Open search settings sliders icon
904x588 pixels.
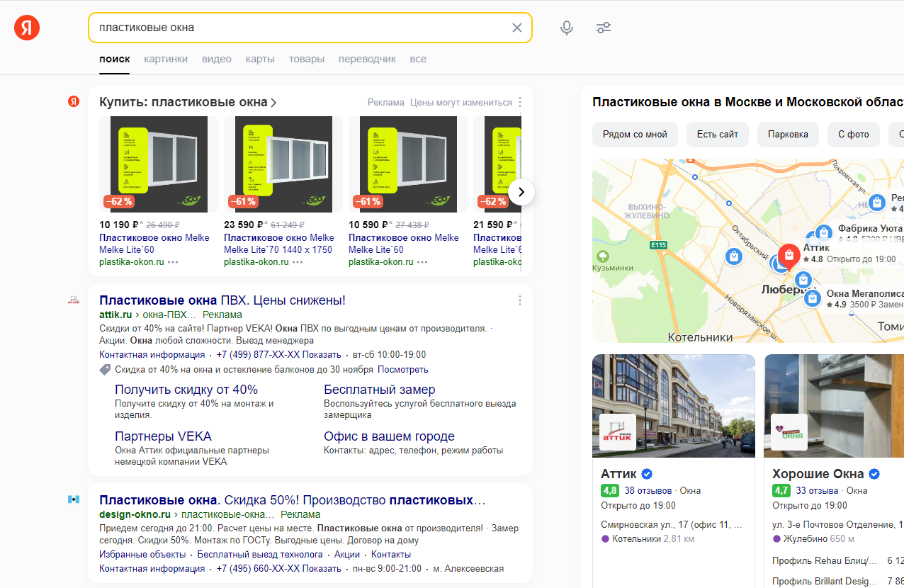click(x=604, y=28)
